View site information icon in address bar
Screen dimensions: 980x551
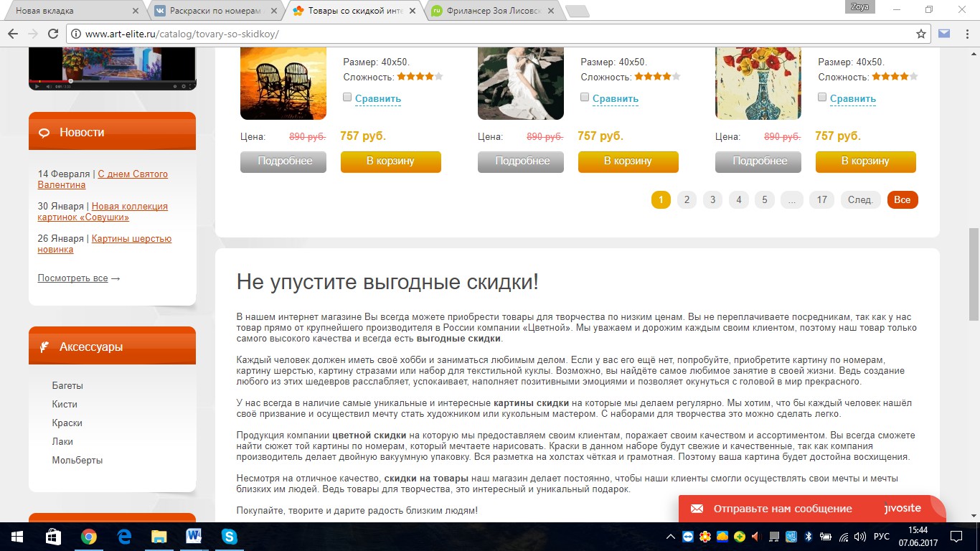[76, 34]
